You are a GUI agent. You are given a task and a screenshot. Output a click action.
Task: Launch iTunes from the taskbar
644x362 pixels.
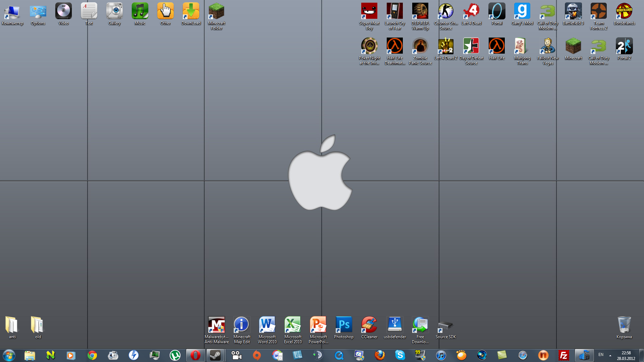(441, 355)
